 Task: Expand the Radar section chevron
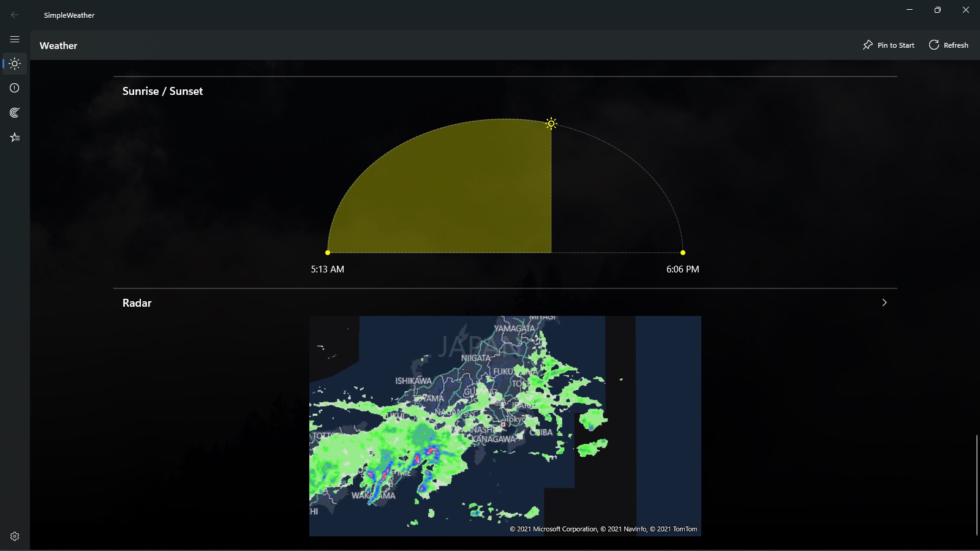coord(884,302)
